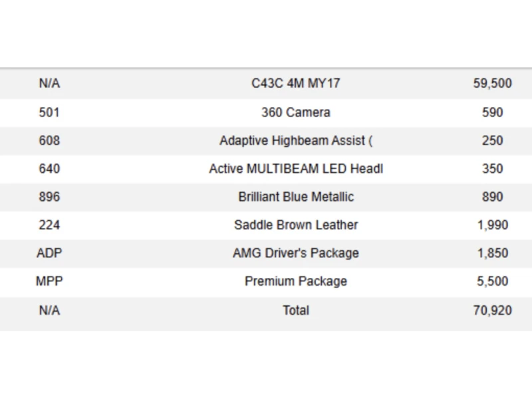Select the 70,920 total amount
This screenshot has height=399, width=532.
point(492,310)
